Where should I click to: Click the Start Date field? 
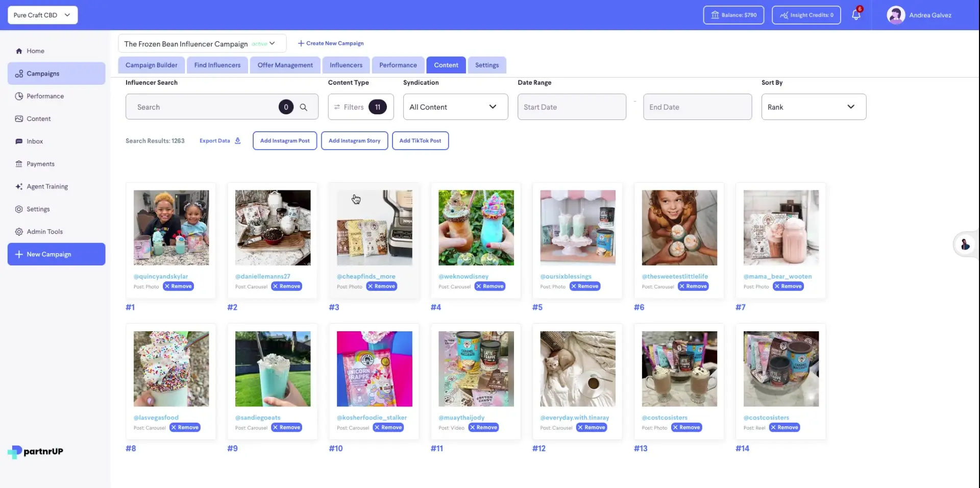572,107
